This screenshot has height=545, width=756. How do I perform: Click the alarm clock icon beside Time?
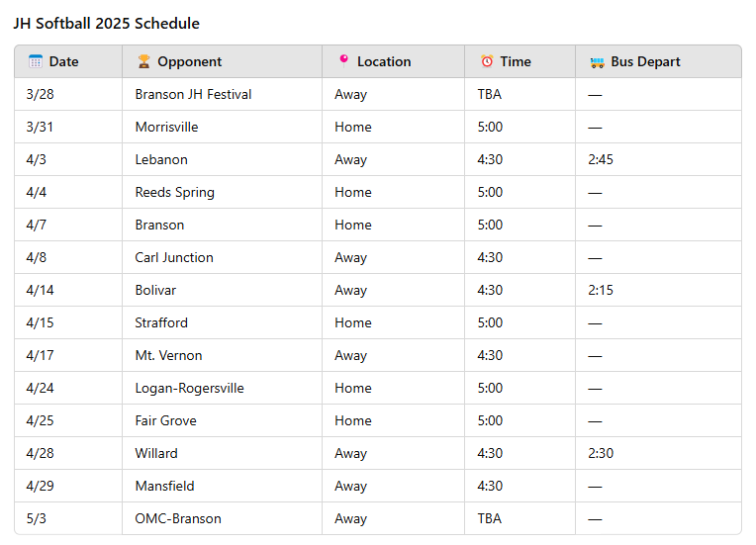pos(487,61)
